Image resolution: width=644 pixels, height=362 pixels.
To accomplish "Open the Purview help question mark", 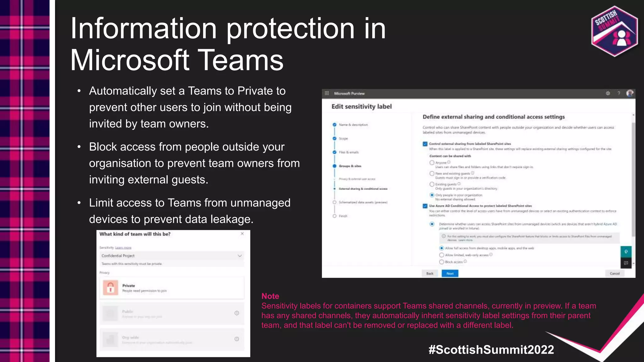I will point(619,93).
